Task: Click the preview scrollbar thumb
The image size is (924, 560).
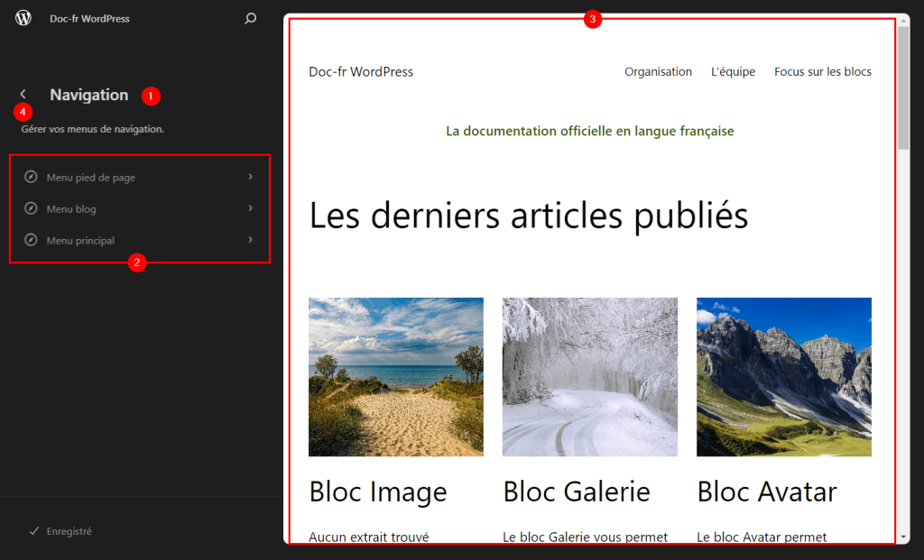Action: (x=903, y=87)
